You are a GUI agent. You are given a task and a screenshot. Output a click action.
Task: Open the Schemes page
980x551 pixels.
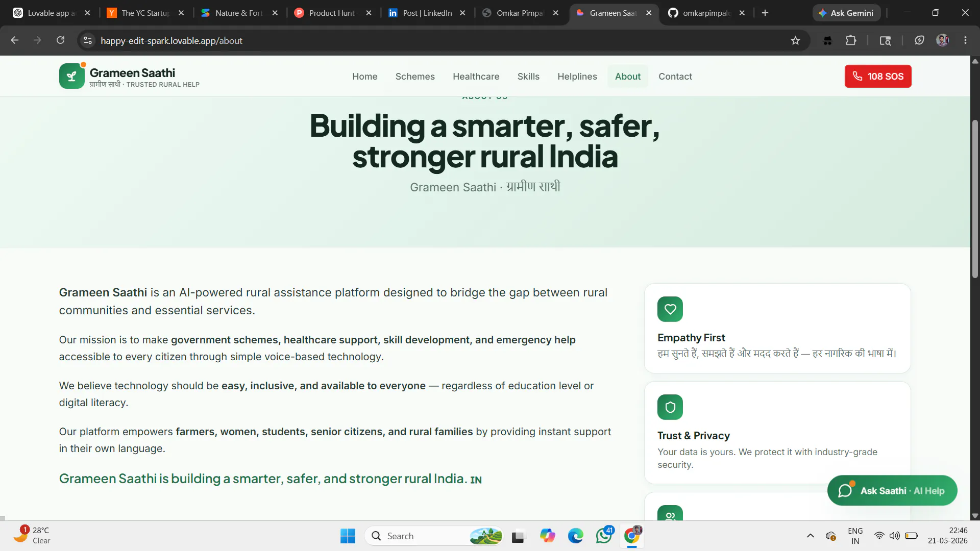point(415,77)
